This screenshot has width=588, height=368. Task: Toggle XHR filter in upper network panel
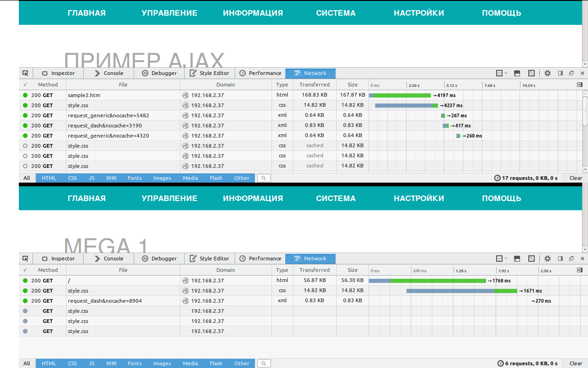pyautogui.click(x=111, y=178)
